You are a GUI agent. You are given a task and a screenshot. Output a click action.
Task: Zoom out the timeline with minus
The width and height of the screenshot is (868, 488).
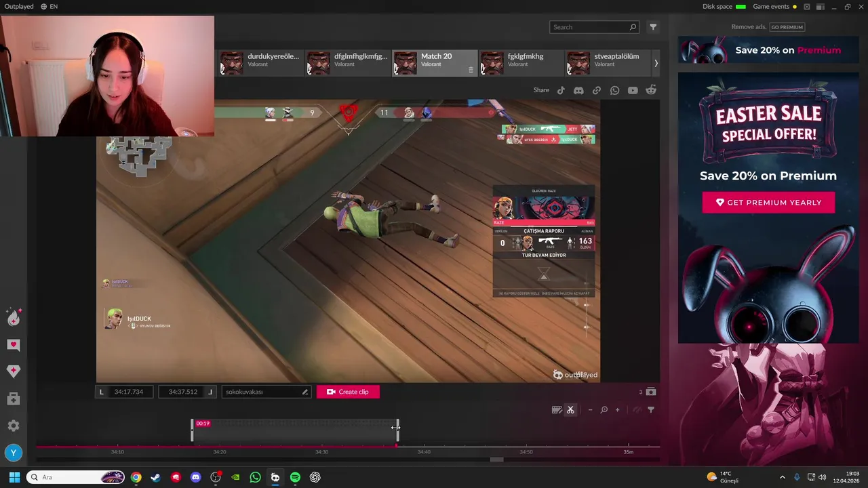(590, 410)
